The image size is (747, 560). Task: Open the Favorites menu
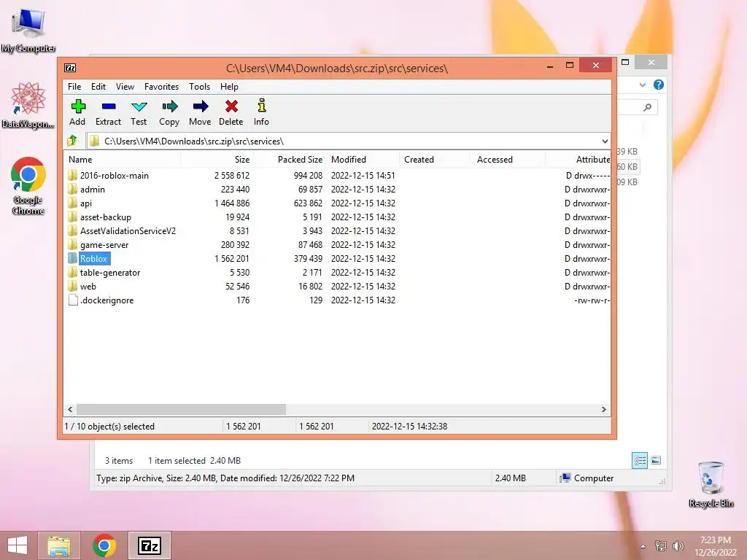[x=161, y=87]
